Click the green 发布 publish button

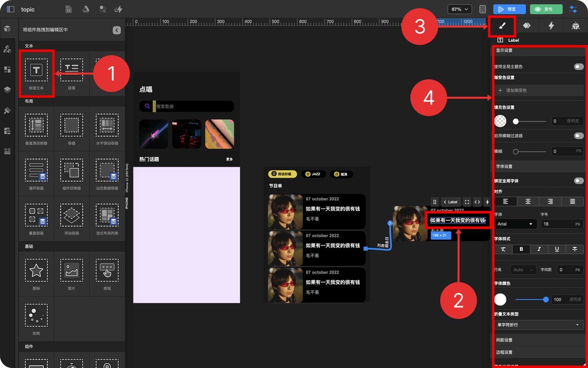point(546,9)
